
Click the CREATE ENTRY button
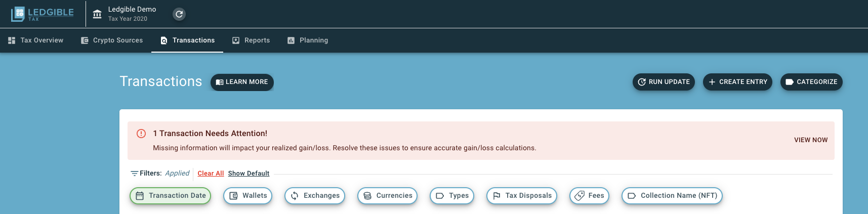coord(737,82)
